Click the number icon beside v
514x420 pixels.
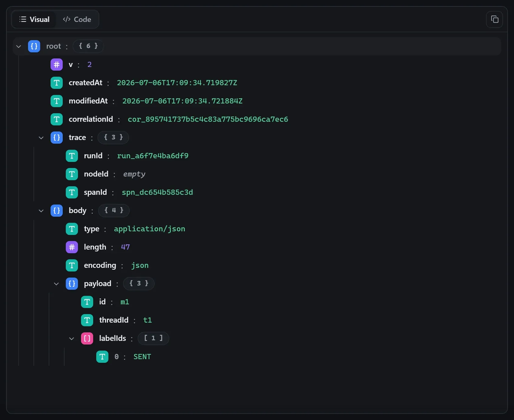click(x=57, y=65)
